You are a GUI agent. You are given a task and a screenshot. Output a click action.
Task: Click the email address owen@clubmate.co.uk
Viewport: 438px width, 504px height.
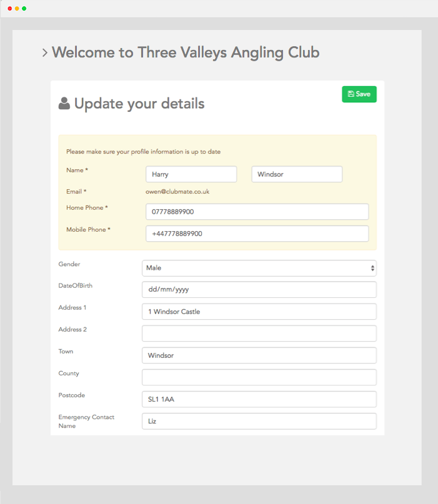[x=177, y=192]
